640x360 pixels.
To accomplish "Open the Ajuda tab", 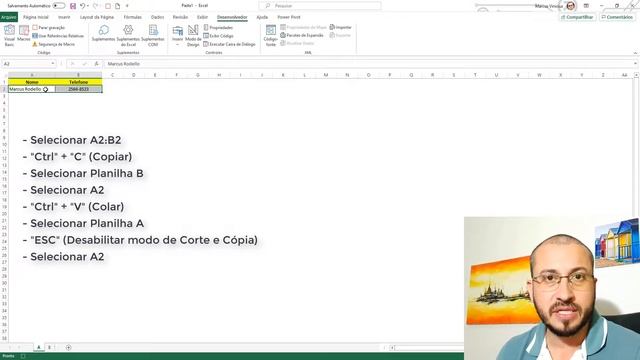I will [x=262, y=17].
